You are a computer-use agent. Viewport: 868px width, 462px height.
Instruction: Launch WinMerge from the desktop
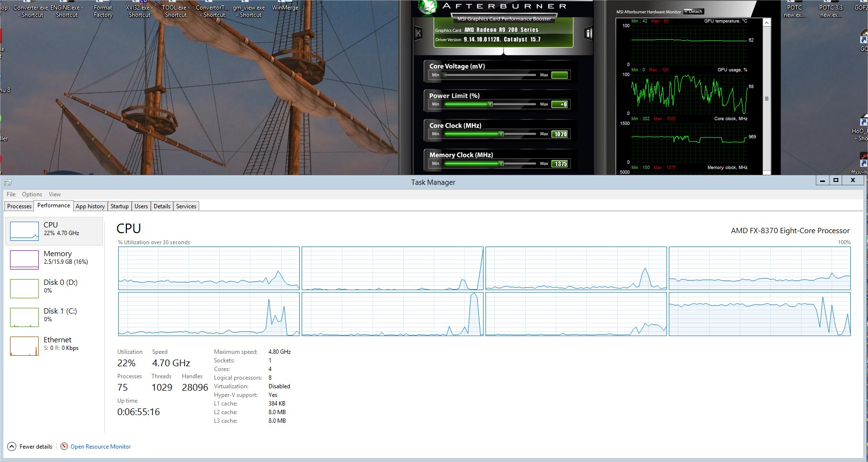click(285, 7)
